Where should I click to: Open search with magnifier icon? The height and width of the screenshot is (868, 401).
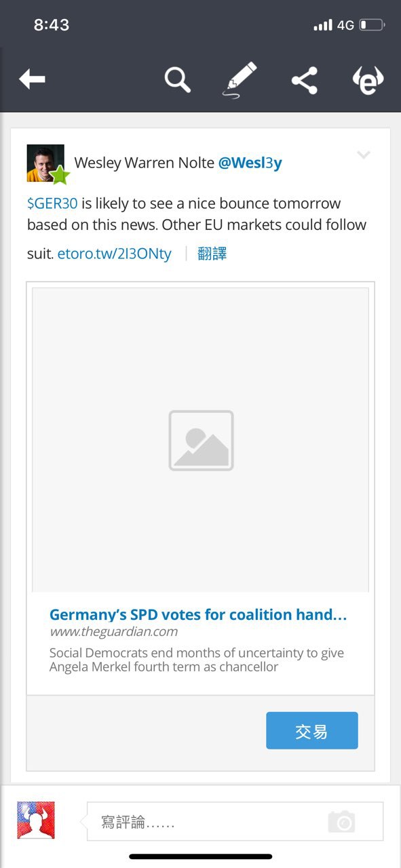(178, 80)
